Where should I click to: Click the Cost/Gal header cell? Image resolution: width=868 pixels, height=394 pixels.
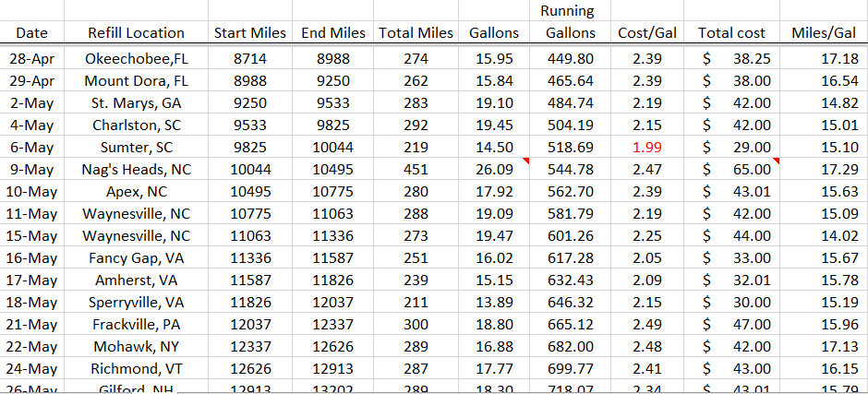[646, 32]
